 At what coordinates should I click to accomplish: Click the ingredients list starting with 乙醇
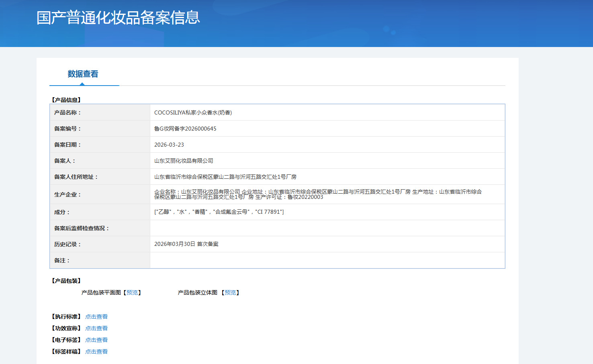[x=219, y=212]
